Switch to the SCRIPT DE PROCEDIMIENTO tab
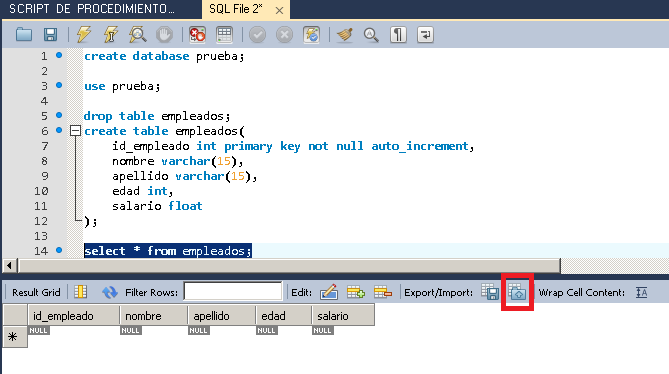The width and height of the screenshot is (669, 374). tap(92, 9)
